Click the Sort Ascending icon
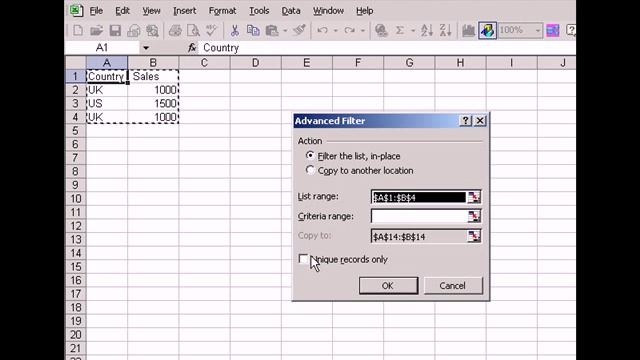The width and height of the screenshot is (640, 360). (427, 31)
